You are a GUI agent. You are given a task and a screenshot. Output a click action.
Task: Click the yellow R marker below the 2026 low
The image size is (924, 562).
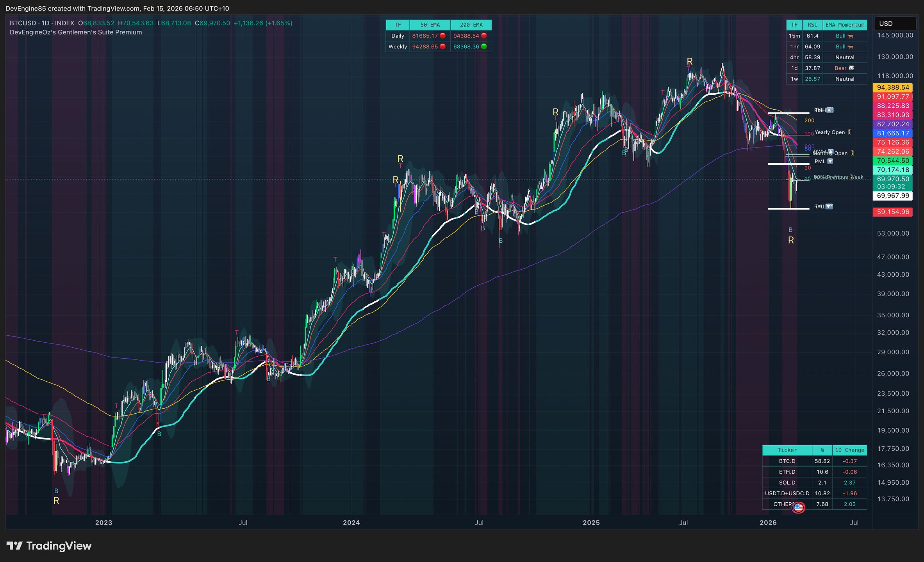[x=791, y=240]
